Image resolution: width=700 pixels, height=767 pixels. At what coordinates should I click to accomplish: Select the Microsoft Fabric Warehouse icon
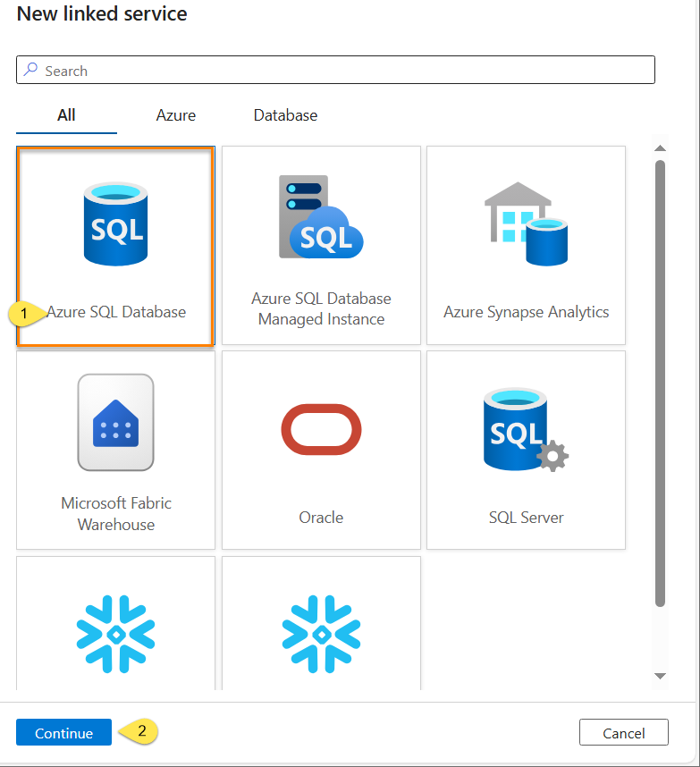coord(115,423)
